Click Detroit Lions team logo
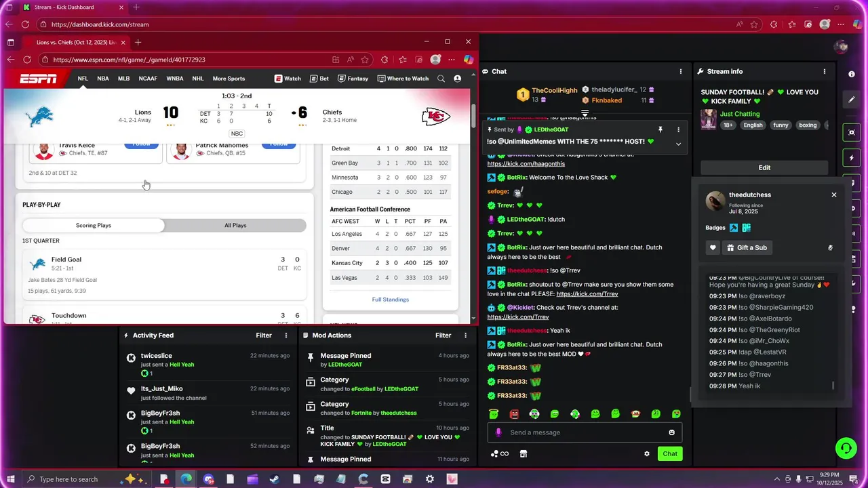This screenshot has width=868, height=488. click(x=39, y=116)
